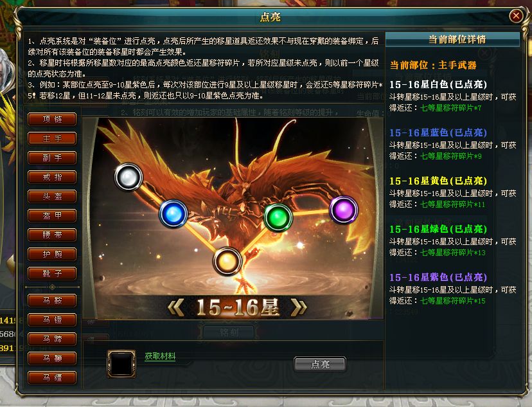The image size is (532, 407).
Task: Open the 头盔 slot tab
Action: click(52, 196)
